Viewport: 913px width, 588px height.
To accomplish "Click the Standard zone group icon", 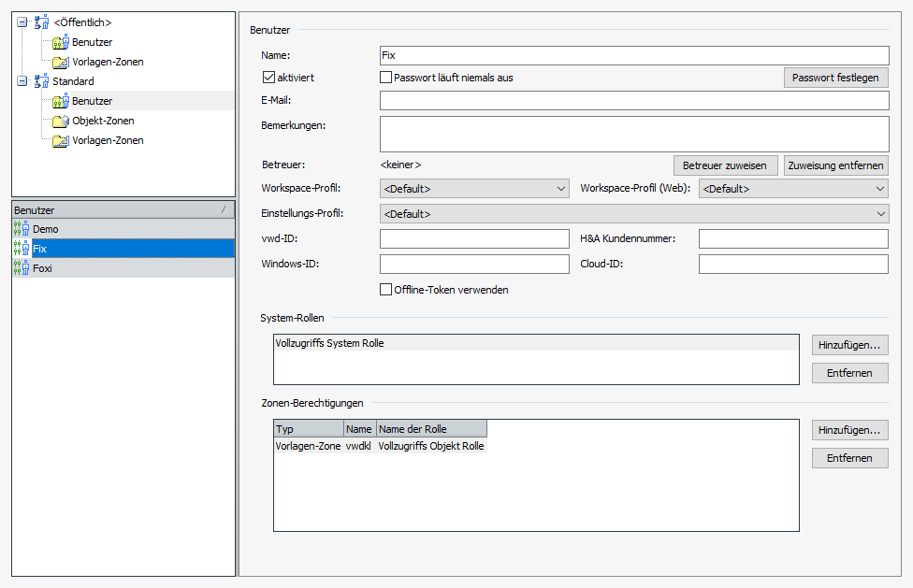I will coord(41,81).
